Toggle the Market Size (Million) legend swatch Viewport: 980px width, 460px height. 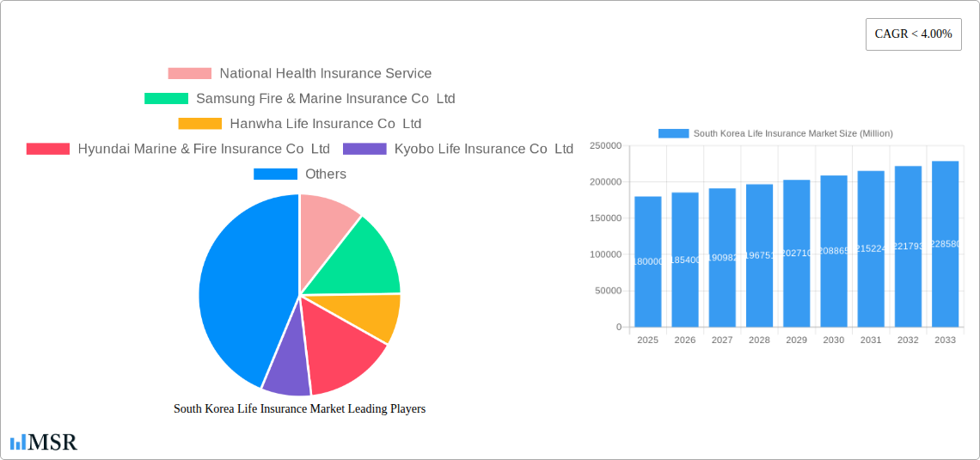pyautogui.click(x=674, y=134)
